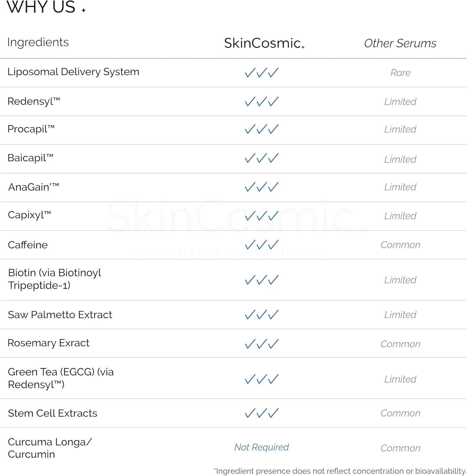
Task: Click the checkmarks in the Stem Cell Extracts row
Action: pos(262,413)
